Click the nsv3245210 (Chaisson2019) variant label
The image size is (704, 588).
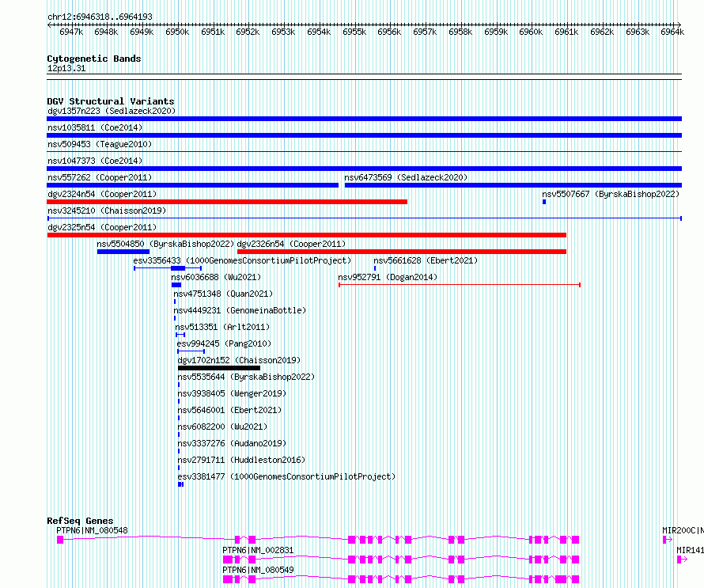point(107,211)
